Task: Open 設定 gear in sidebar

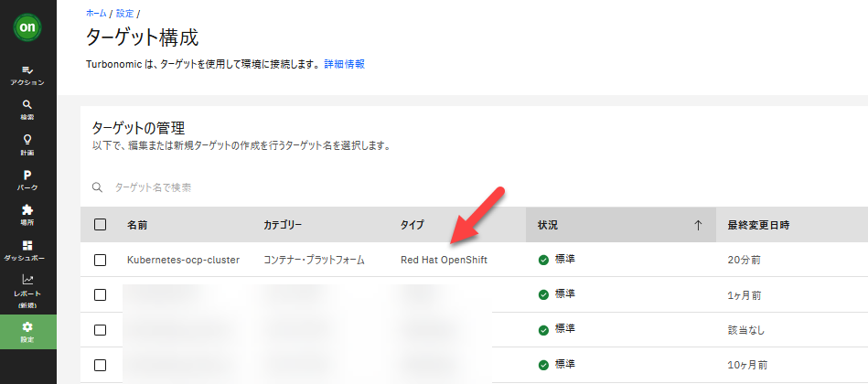Action: coord(27,332)
